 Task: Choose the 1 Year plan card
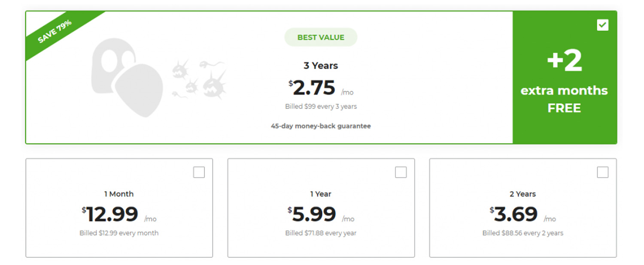coord(321,208)
